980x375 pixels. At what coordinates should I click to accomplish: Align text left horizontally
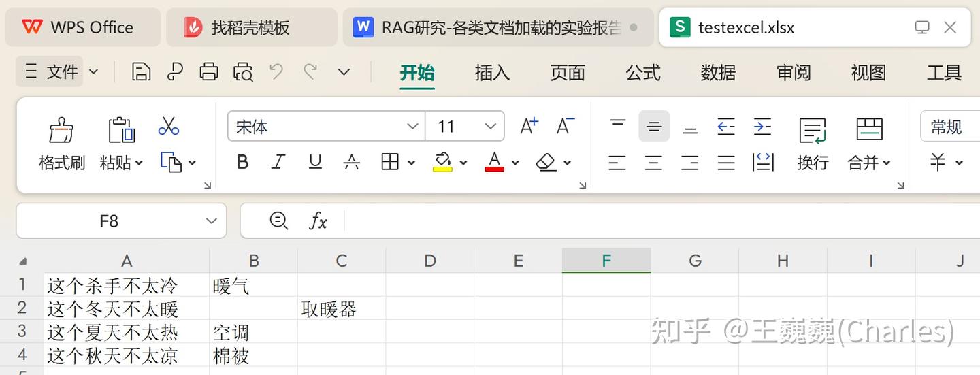[617, 163]
